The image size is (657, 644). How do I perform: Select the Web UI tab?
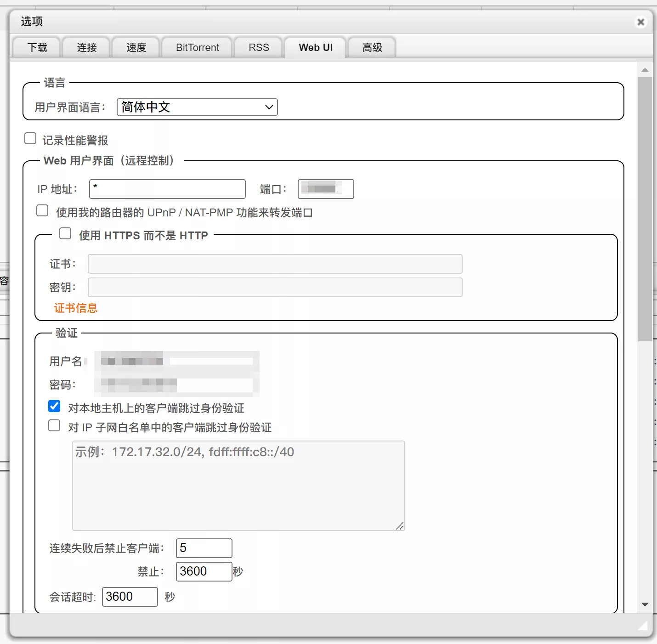click(x=315, y=47)
